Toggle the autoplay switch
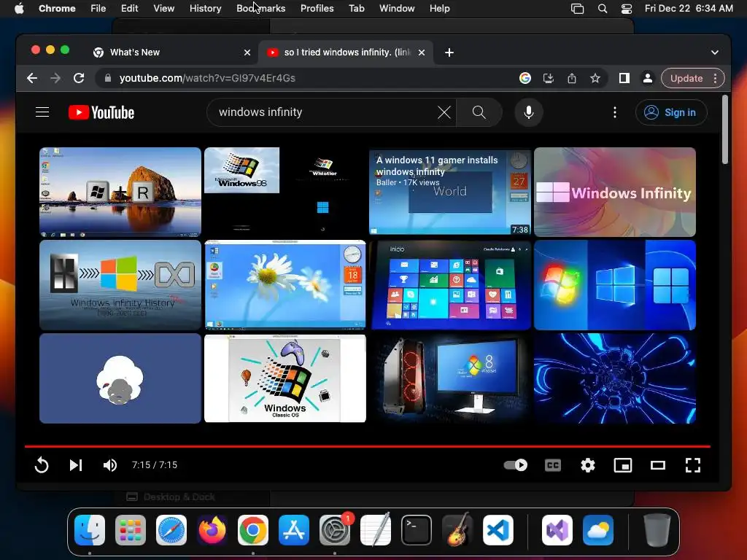This screenshot has height=560, width=747. pos(516,464)
